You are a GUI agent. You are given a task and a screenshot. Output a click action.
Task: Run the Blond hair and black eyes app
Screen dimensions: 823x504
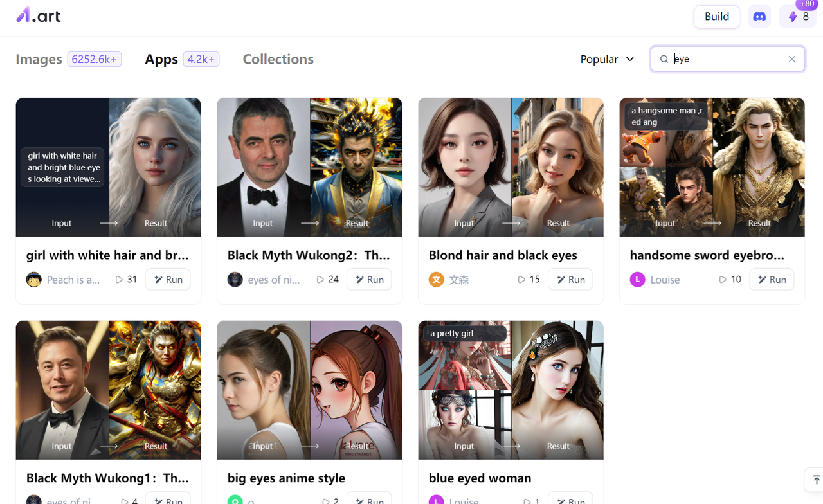pyautogui.click(x=570, y=280)
